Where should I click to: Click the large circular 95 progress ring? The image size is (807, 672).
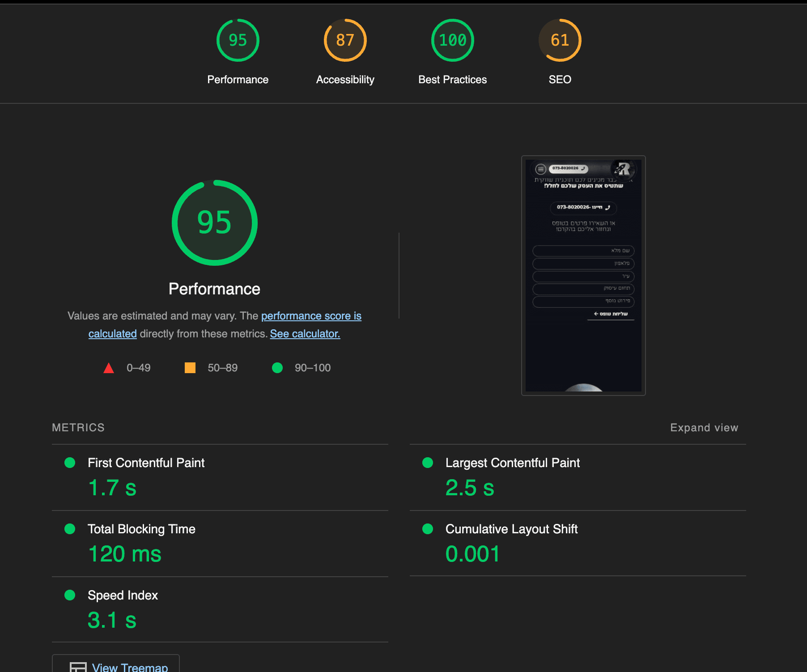[x=214, y=222]
